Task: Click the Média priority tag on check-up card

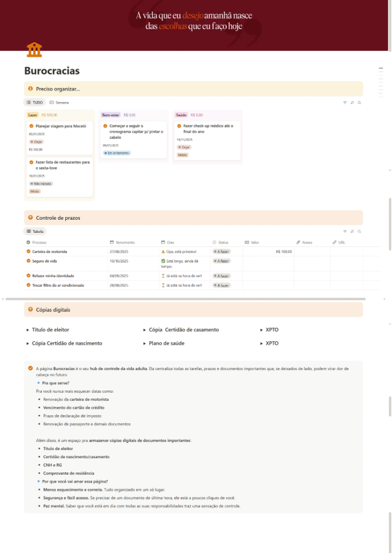Action: [183, 155]
